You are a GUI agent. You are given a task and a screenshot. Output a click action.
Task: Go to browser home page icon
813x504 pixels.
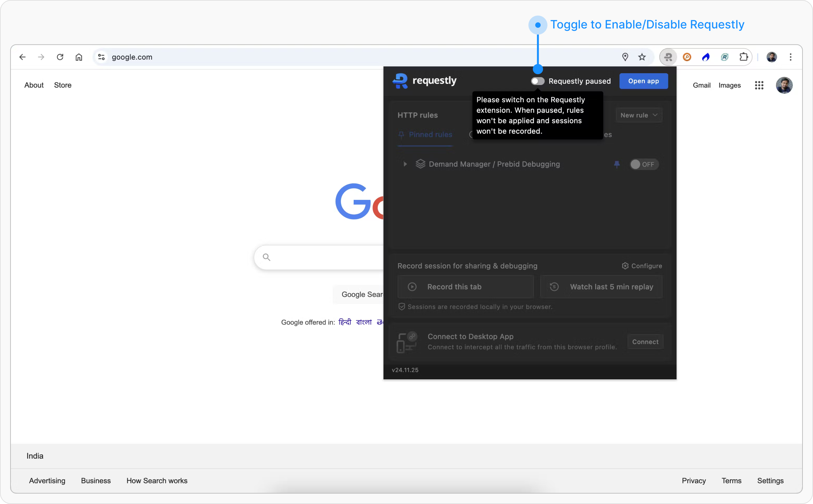click(79, 57)
